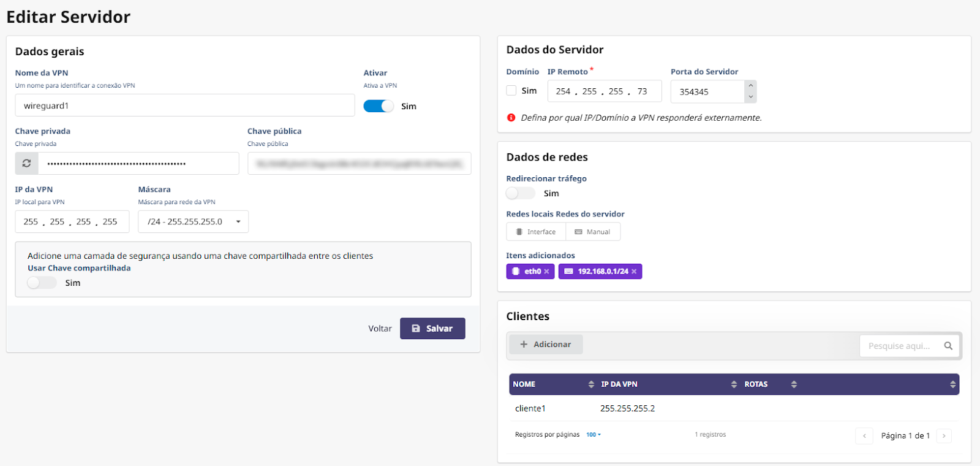Click the Nome da VPN input field

tap(184, 105)
